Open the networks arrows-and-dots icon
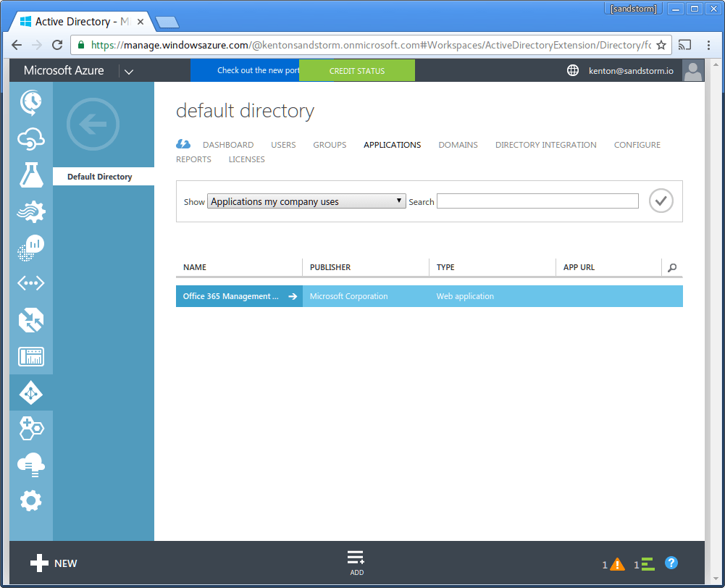Viewport: 725px width, 588px height. pos(31,283)
